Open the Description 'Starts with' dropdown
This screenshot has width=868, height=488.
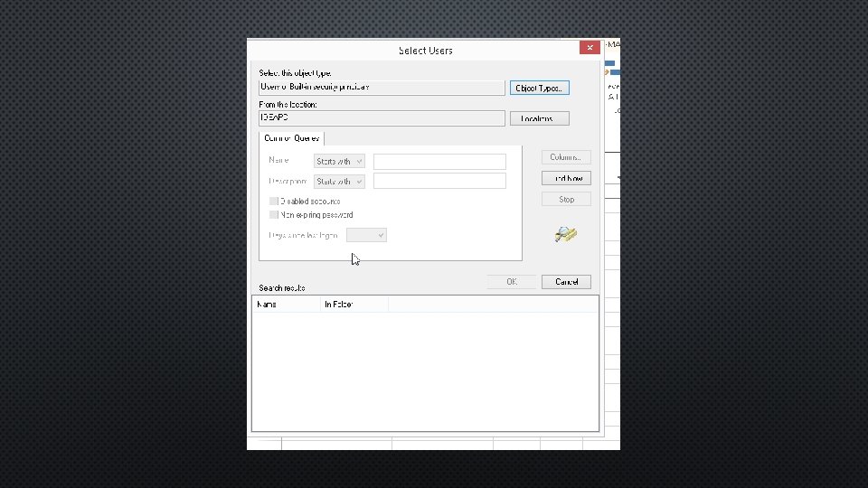[x=339, y=182]
